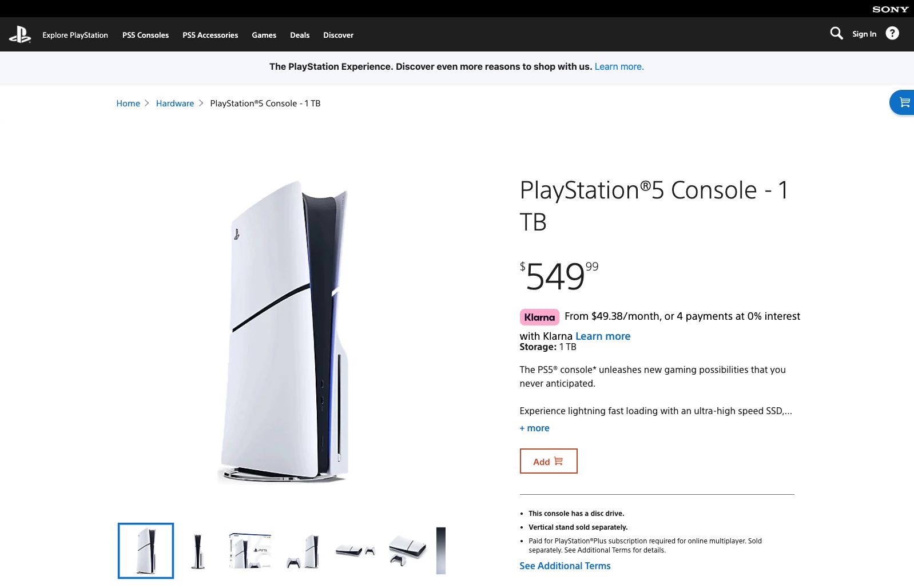Select the horizontal console thumbnail
The image size is (914, 588).
click(355, 551)
